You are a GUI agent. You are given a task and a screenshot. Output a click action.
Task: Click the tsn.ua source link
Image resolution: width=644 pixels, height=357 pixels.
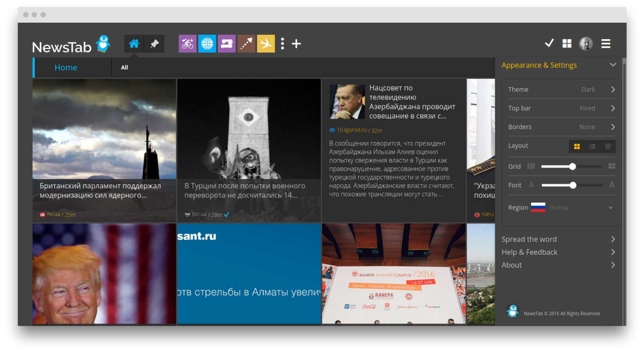[199, 214]
